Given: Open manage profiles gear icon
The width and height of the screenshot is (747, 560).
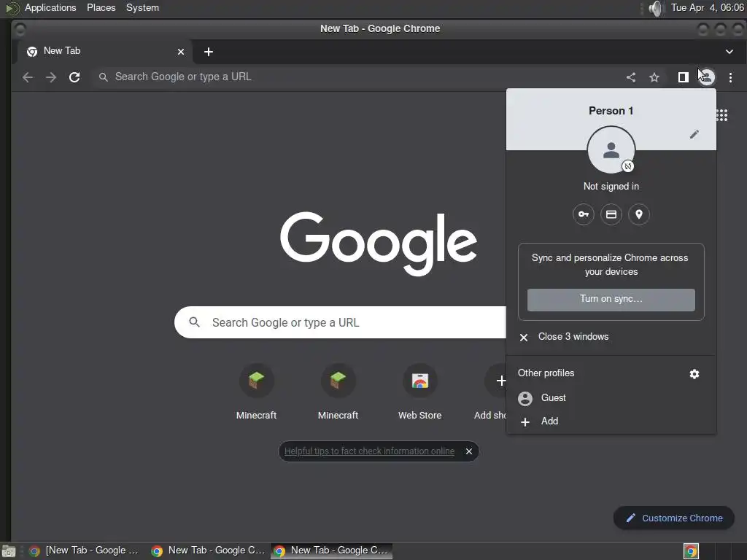Looking at the screenshot, I should [694, 374].
